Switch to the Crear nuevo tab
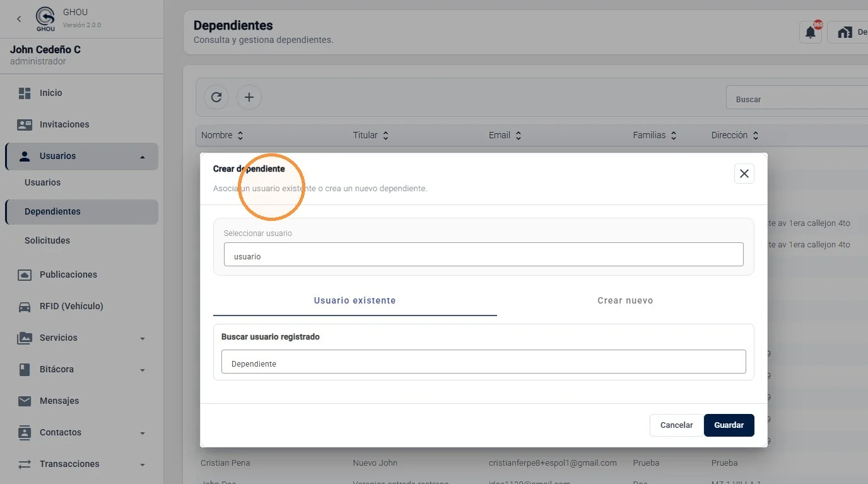The image size is (868, 484). pyautogui.click(x=625, y=300)
